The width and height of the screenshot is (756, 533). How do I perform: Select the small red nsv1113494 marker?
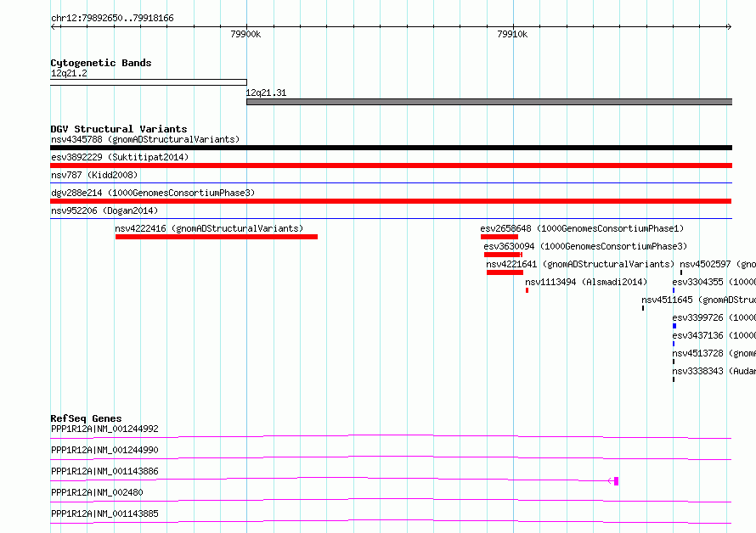[x=527, y=290]
